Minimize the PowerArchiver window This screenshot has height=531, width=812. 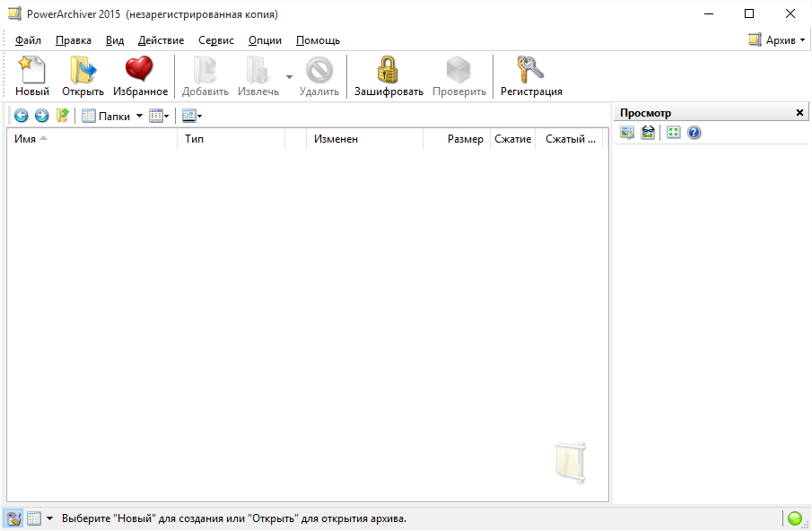[709, 13]
